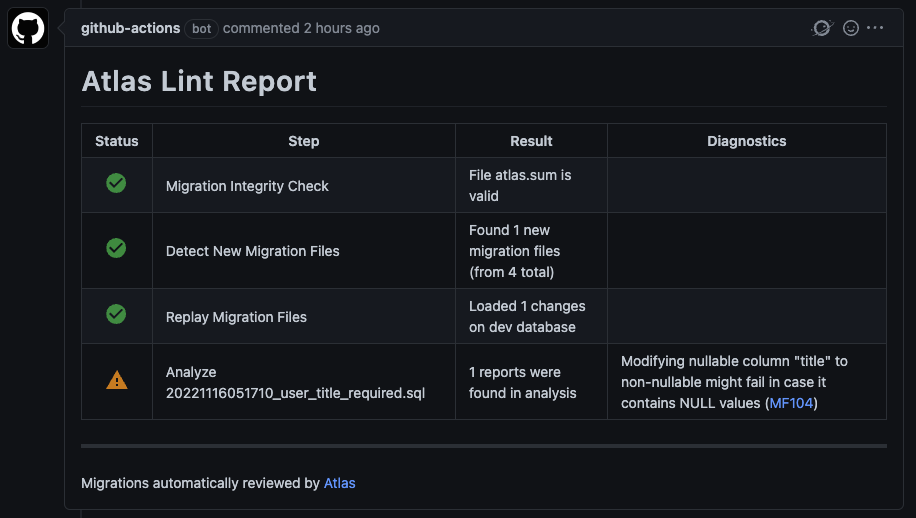916x518 pixels.
Task: Click the 'commented 2 hours ago' timestamp
Action: [301, 28]
